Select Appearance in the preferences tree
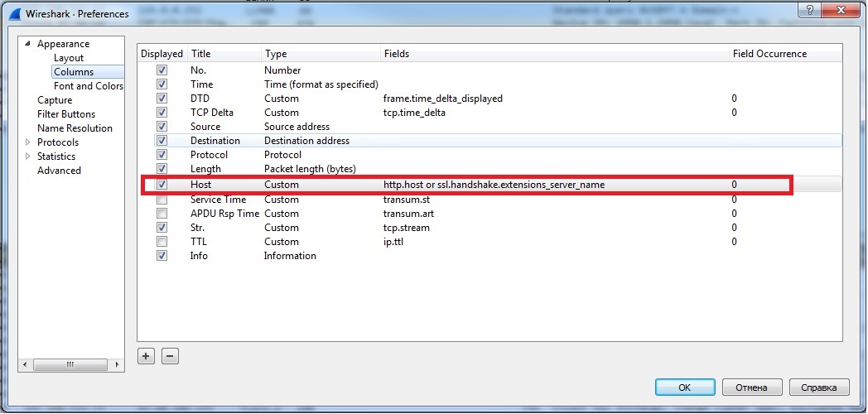The height and width of the screenshot is (414, 868). pos(63,44)
